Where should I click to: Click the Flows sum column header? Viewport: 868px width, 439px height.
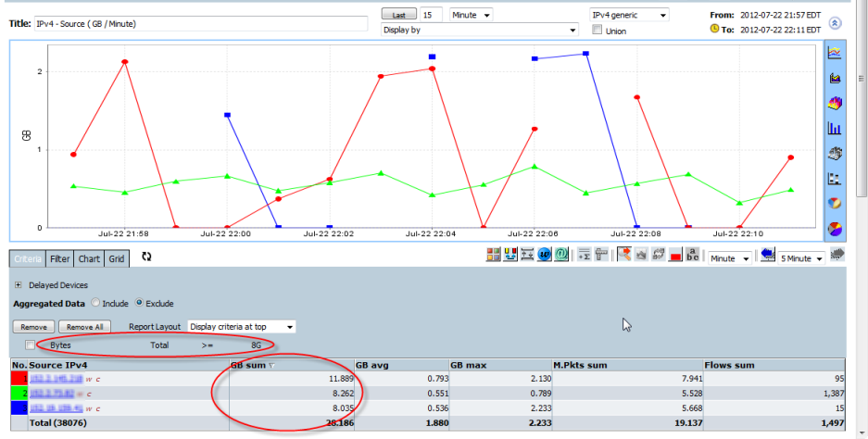[x=774, y=365]
